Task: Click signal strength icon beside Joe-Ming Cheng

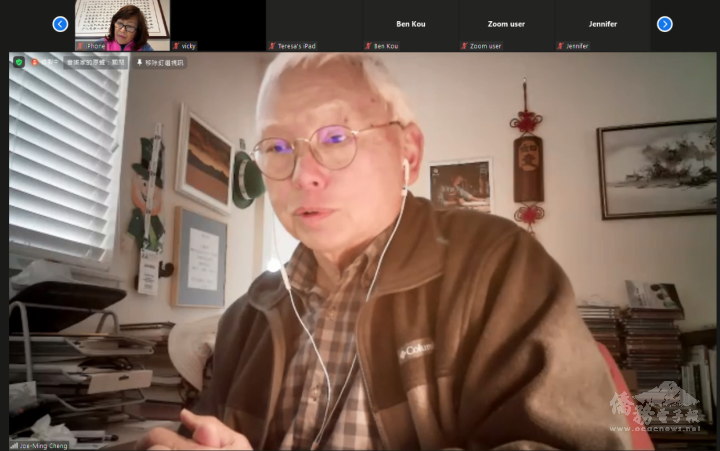Action: tap(14, 444)
